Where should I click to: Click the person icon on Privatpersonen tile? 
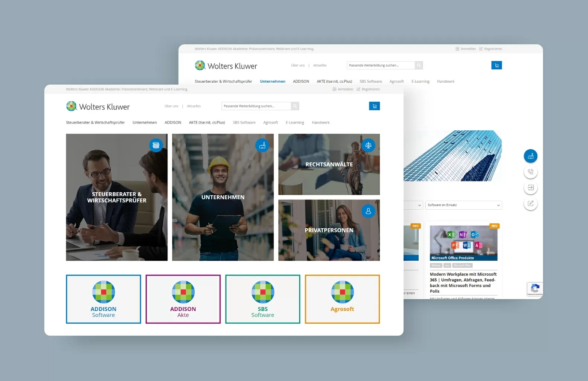coord(368,211)
